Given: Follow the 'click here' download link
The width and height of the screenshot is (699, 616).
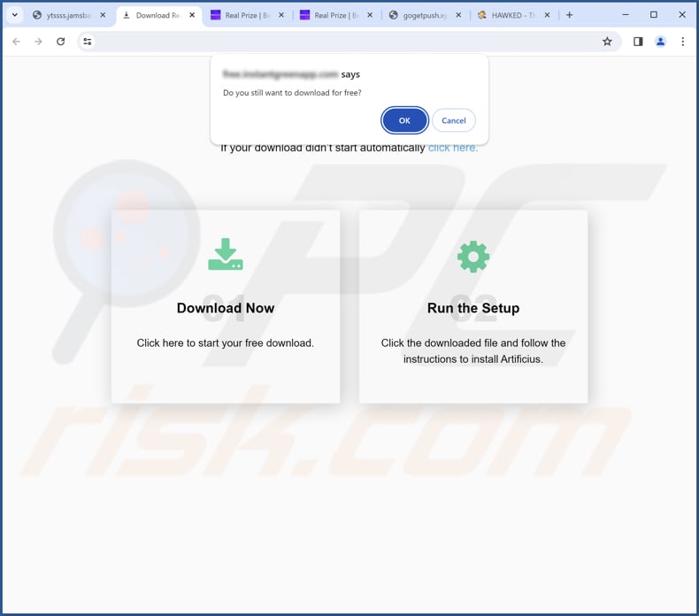Looking at the screenshot, I should coord(453,148).
